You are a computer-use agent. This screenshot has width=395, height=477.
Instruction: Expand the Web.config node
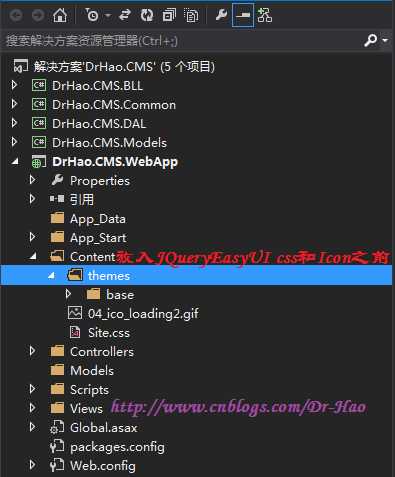coord(32,465)
